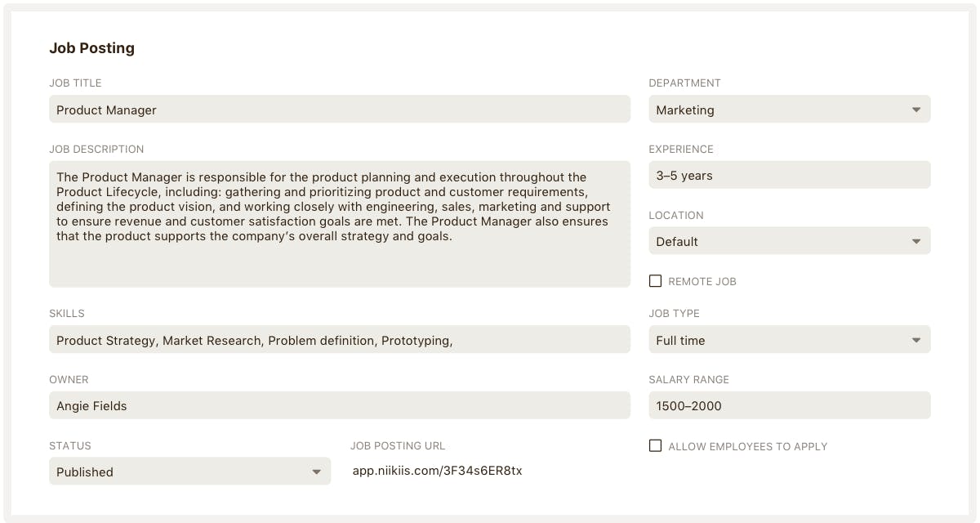
Task: Check Allow Employees to Apply
Action: [655, 445]
